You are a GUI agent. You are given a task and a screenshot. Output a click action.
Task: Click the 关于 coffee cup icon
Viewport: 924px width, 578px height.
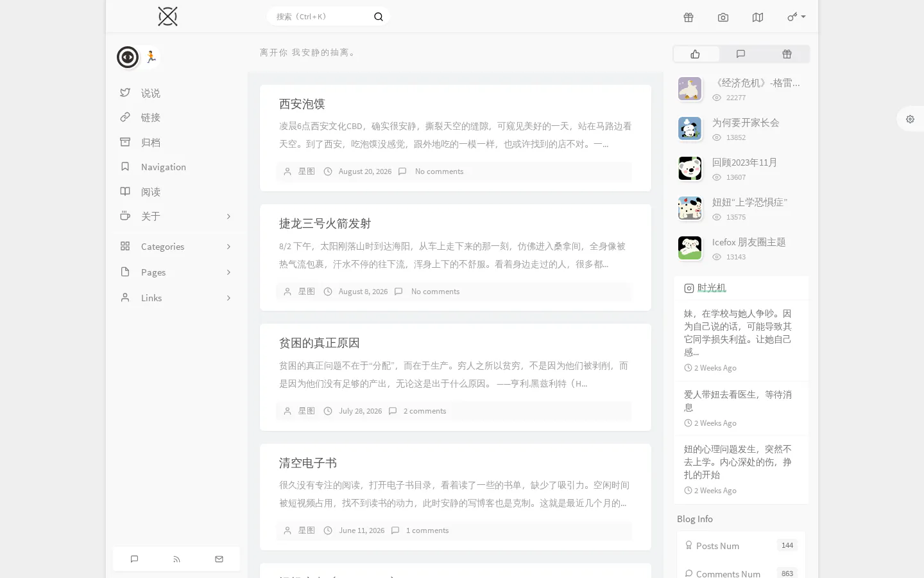point(125,216)
